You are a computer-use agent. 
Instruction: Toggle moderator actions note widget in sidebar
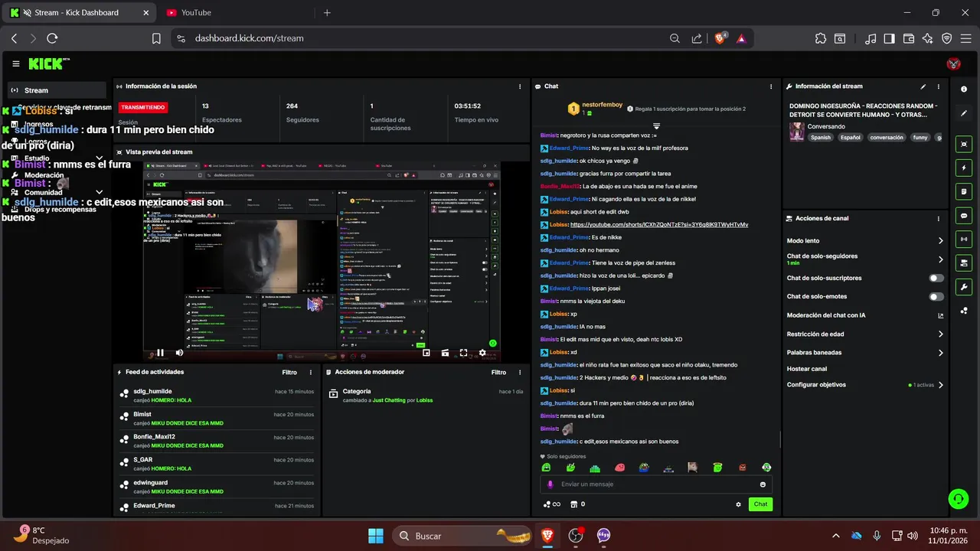click(964, 191)
